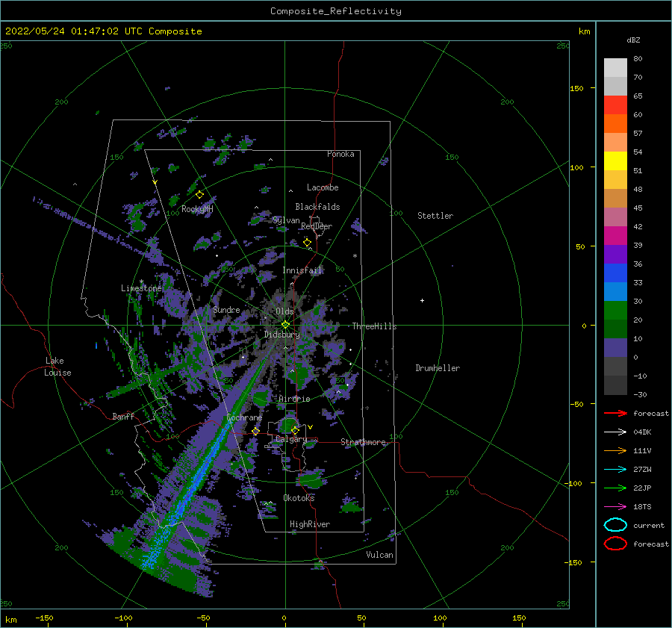Click the Calgary city label
The height and width of the screenshot is (628, 672).
[x=291, y=439]
